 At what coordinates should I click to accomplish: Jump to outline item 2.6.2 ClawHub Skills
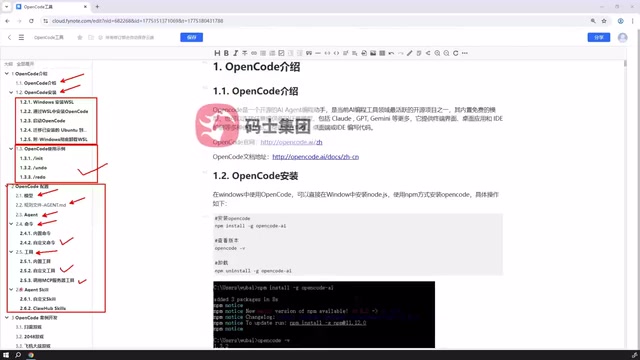point(42,309)
